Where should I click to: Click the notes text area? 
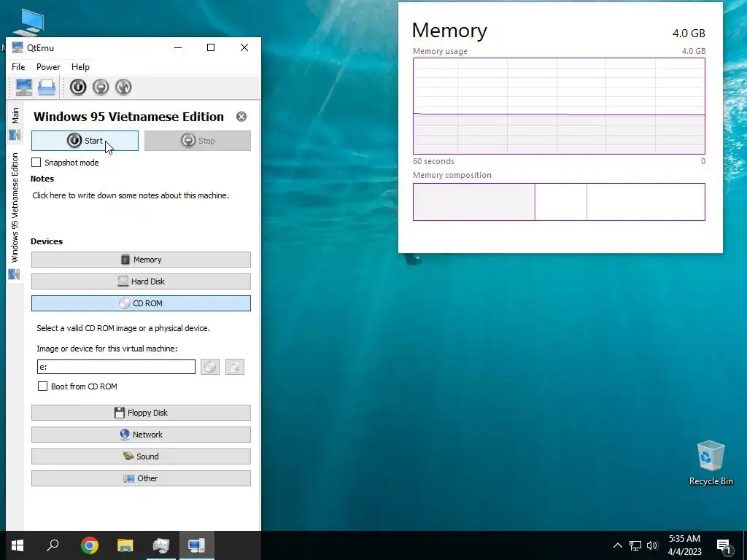pyautogui.click(x=131, y=195)
